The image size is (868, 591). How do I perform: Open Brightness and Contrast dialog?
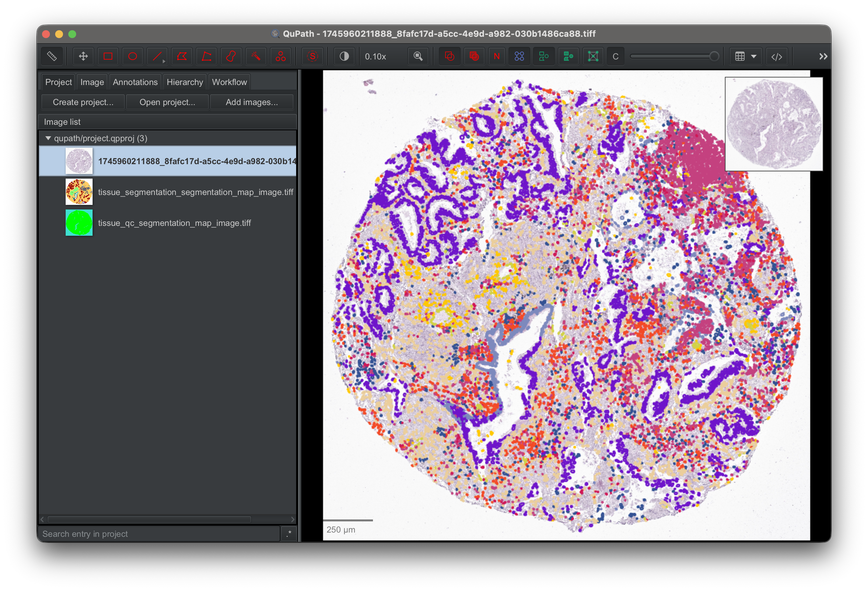344,56
